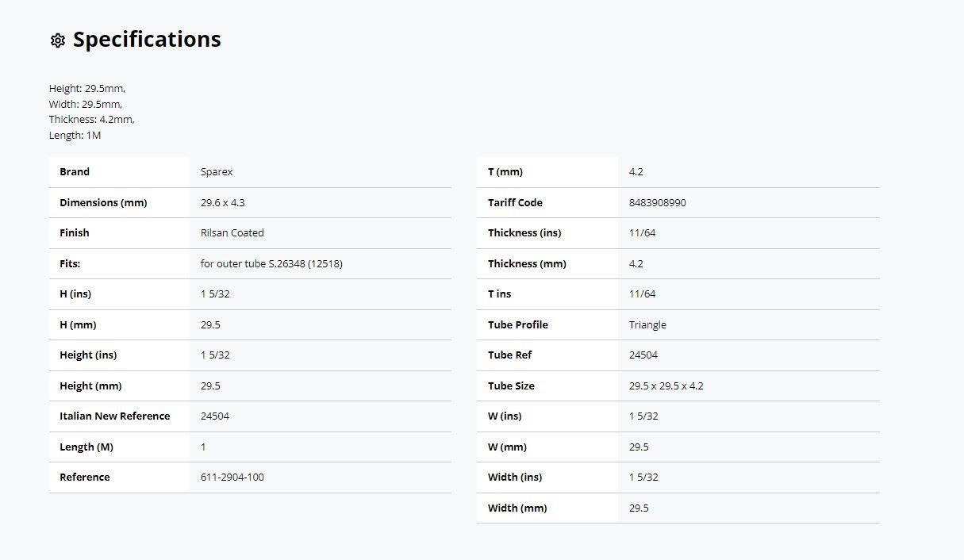Select the Brand value Sparex
964x560 pixels.
click(x=217, y=172)
